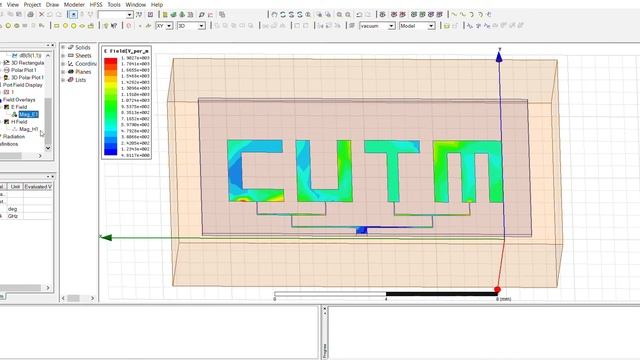The image size is (640, 360).
Task: Select the 3D Polar Plot 1 item
Action: point(27,78)
